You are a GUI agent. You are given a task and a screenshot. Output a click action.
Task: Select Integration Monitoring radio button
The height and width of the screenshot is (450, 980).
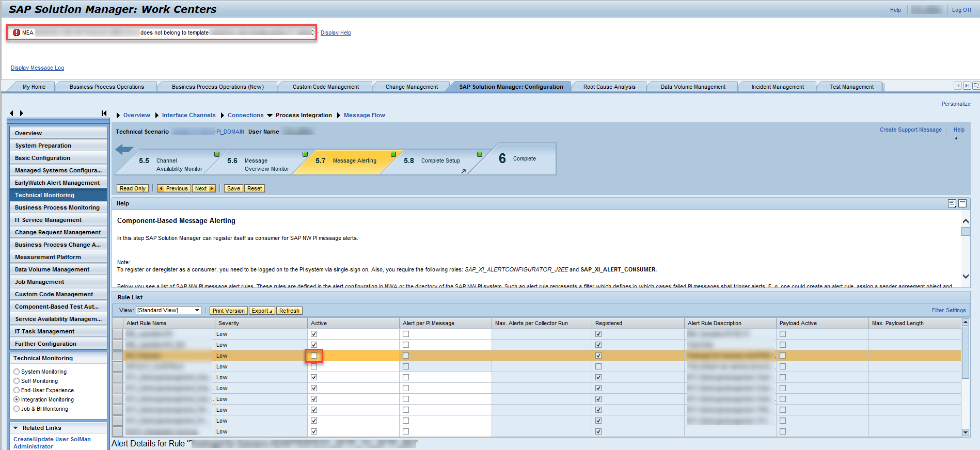tap(17, 399)
